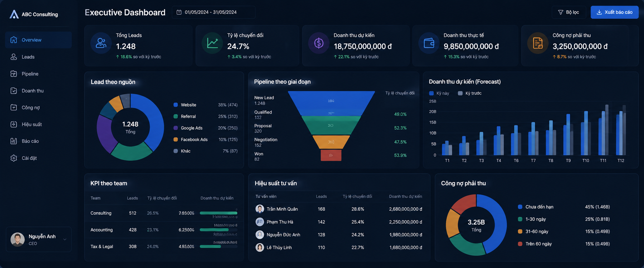This screenshot has width=644, height=268.
Task: Click the Accounting team progress bar
Action: click(219, 230)
